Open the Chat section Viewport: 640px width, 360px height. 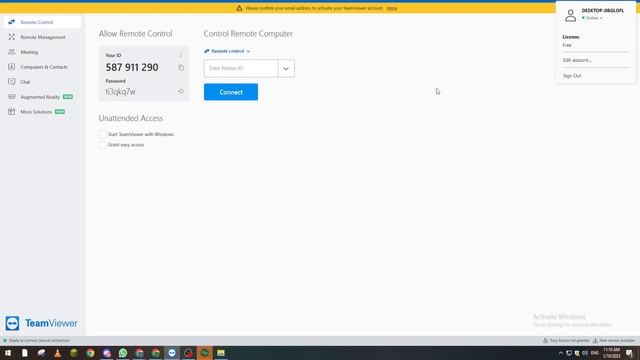point(42,82)
